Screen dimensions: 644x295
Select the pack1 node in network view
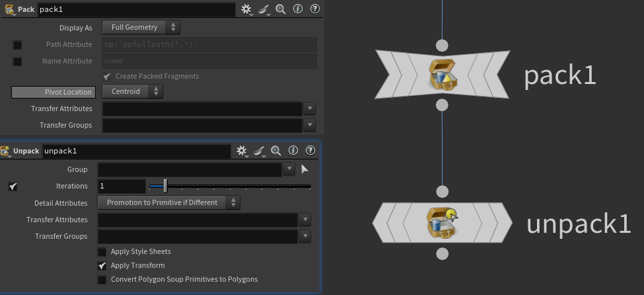coord(442,74)
